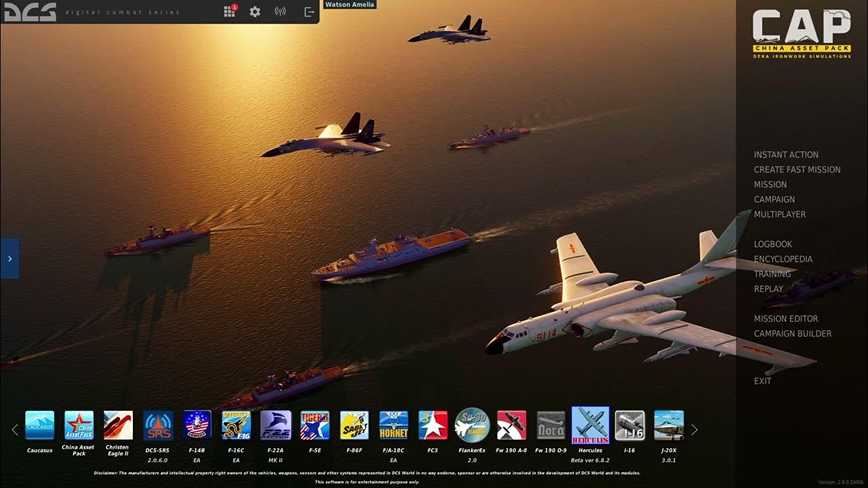The width and height of the screenshot is (868, 488).
Task: Select the F-16C Viper module icon
Action: [x=236, y=425]
